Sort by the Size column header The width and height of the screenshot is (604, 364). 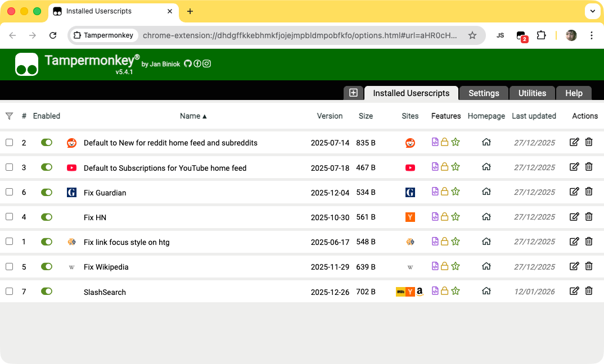tap(366, 116)
